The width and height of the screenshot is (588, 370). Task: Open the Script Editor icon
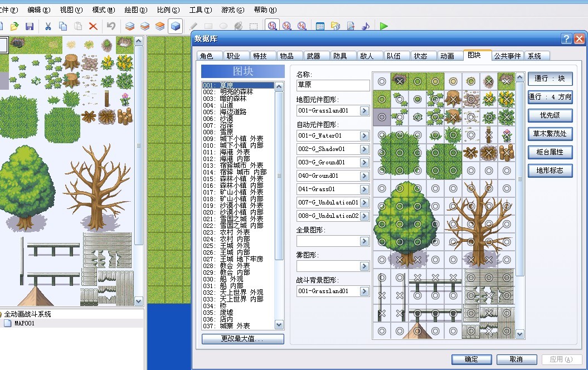pyautogui.click(x=351, y=26)
